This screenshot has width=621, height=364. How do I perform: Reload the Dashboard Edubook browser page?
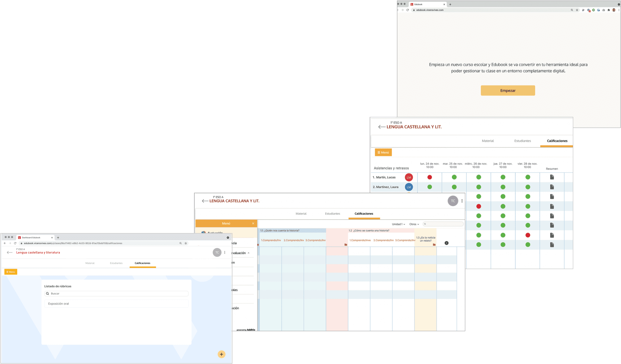[15, 243]
